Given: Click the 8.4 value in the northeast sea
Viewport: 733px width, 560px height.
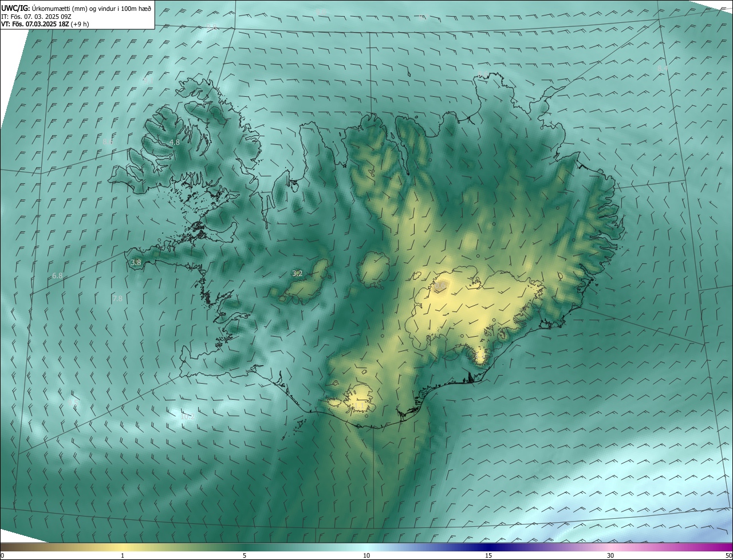Looking at the screenshot, I should (x=663, y=68).
